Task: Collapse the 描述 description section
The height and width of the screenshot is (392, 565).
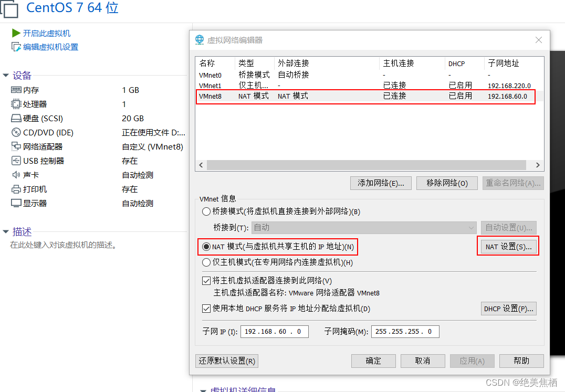Action: click(x=6, y=231)
